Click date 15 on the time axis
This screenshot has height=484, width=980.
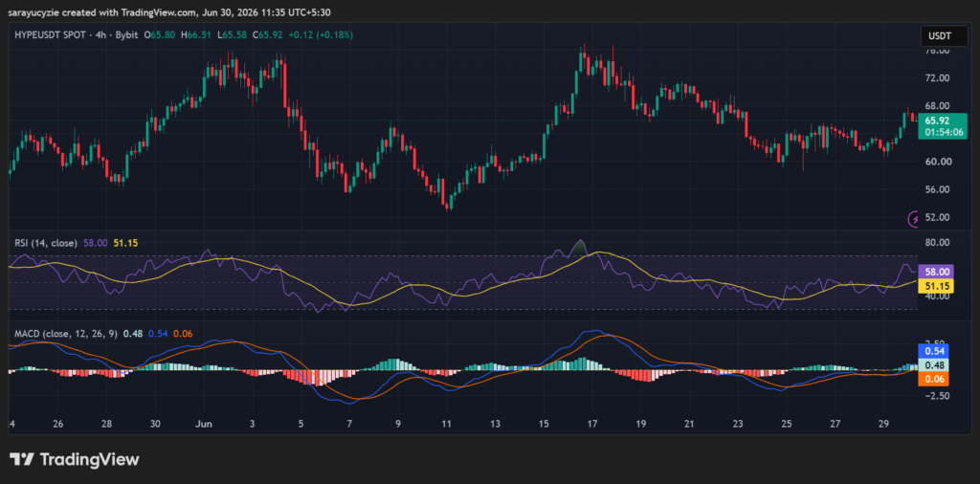click(x=544, y=424)
